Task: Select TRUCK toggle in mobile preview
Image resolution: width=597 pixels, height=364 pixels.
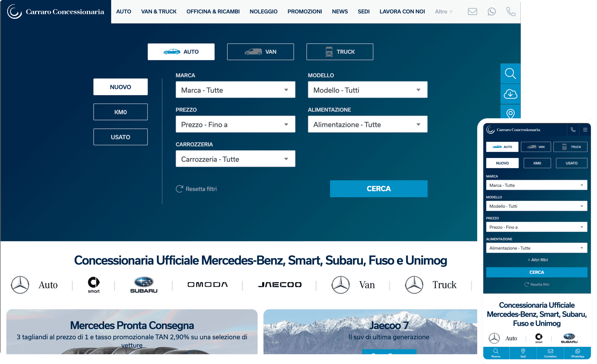Action: [x=570, y=147]
